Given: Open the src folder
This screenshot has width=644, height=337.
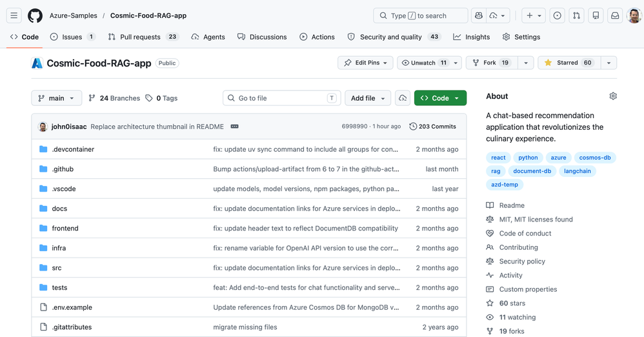Looking at the screenshot, I should pos(57,267).
